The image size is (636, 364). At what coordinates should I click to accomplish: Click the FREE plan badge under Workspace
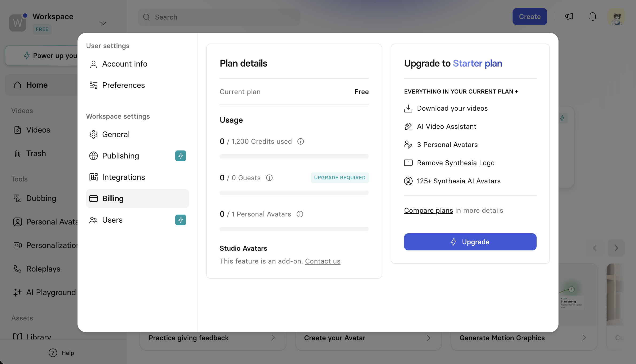click(x=42, y=29)
